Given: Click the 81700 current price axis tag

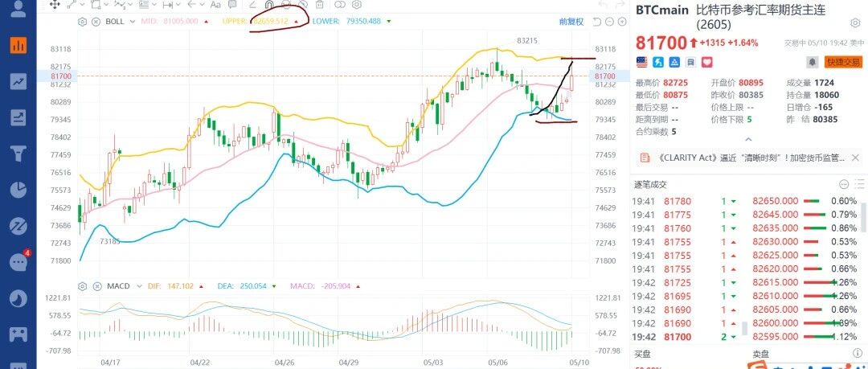Looking at the screenshot, I should click(x=604, y=76).
